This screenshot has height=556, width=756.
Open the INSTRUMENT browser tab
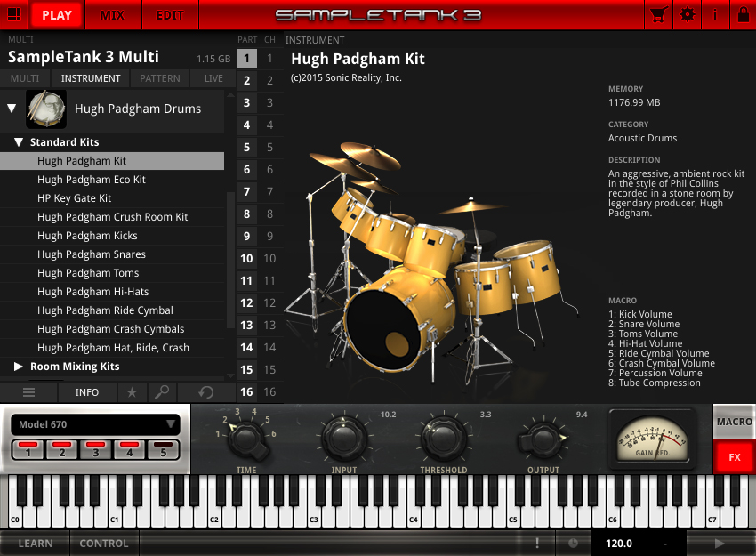[x=91, y=78]
